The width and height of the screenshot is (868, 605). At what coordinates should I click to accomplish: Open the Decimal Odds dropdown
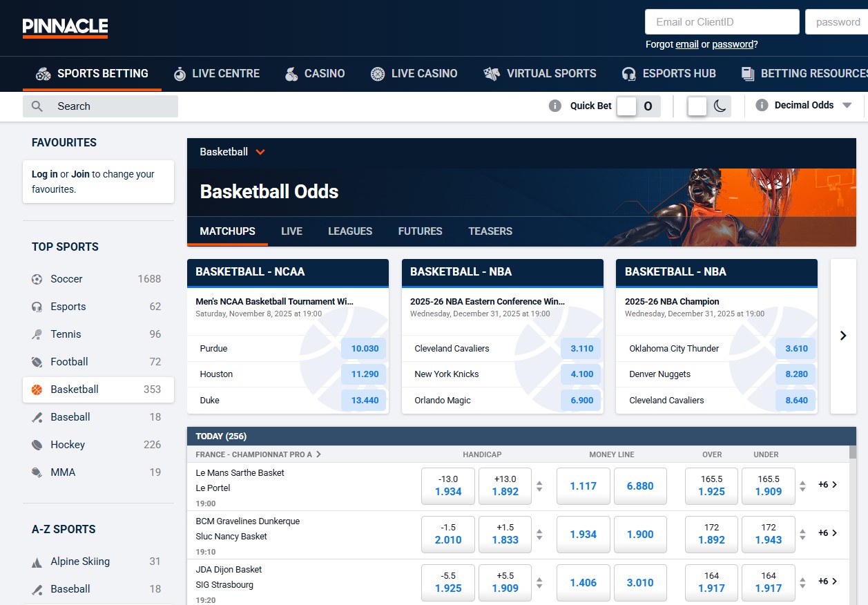point(846,105)
